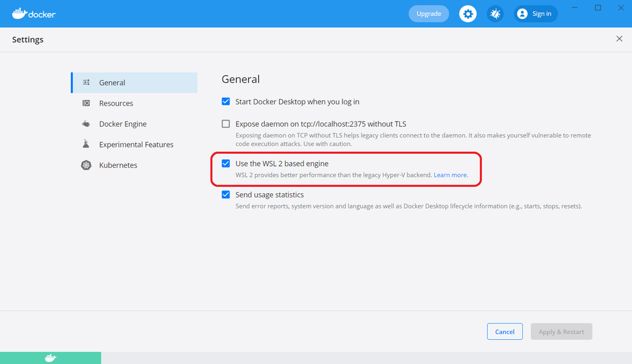Navigate to the Resources section
Screen dimensions: 632x364
coord(117,103)
